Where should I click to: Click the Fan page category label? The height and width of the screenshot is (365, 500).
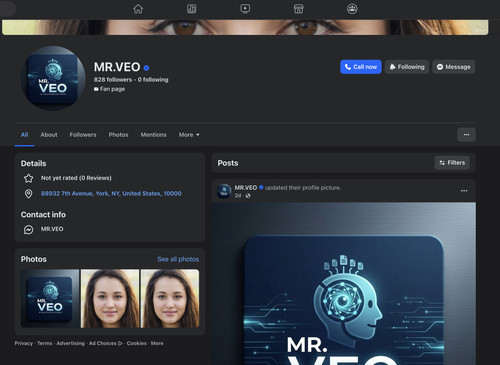pyautogui.click(x=109, y=89)
